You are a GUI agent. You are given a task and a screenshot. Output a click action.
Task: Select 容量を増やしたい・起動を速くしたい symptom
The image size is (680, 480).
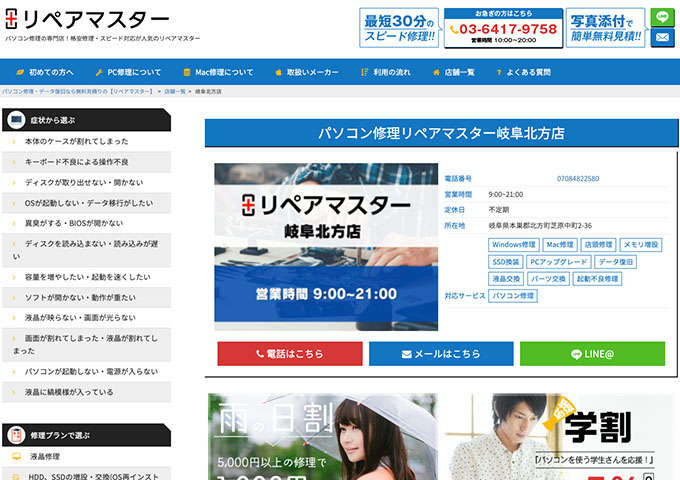coord(86,277)
